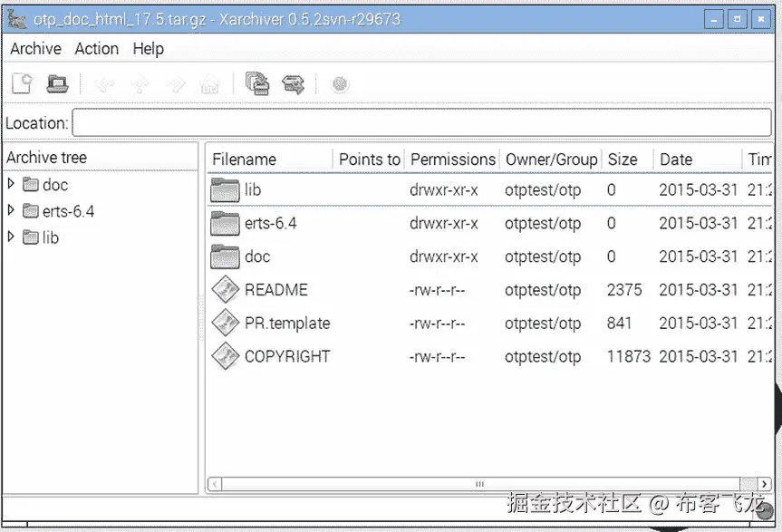This screenshot has width=782, height=532.
Task: Open an existing archive
Action: pos(57,82)
